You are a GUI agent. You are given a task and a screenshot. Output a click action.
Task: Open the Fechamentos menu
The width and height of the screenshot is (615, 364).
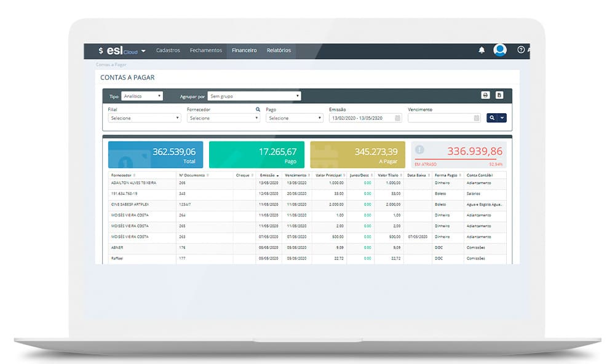coord(206,50)
